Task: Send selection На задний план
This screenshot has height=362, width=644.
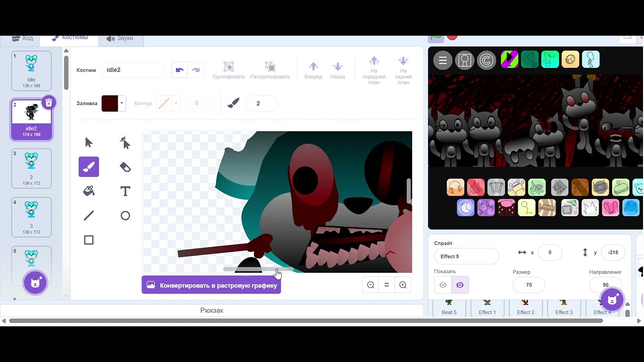Action: (403, 70)
